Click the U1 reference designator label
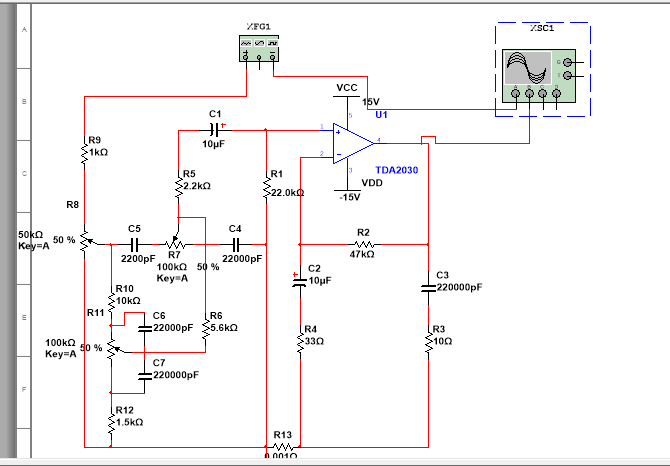The width and height of the screenshot is (670, 466). (381, 114)
